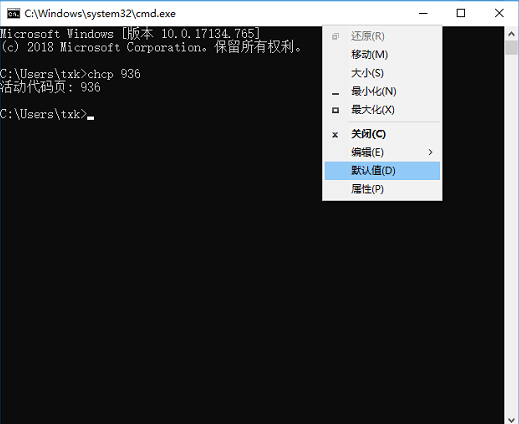Choose 移动(M) in the system menu
The image size is (519, 424).
pyautogui.click(x=382, y=55)
